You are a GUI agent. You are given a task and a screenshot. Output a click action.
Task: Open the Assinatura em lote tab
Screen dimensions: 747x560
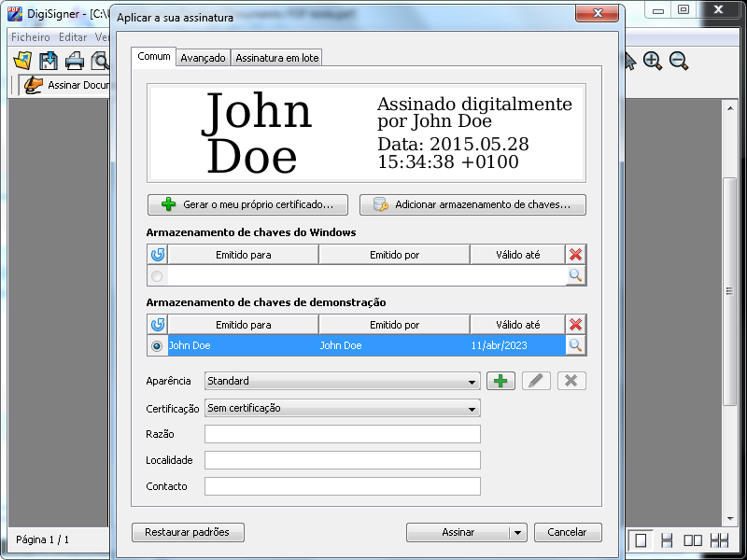pos(276,58)
